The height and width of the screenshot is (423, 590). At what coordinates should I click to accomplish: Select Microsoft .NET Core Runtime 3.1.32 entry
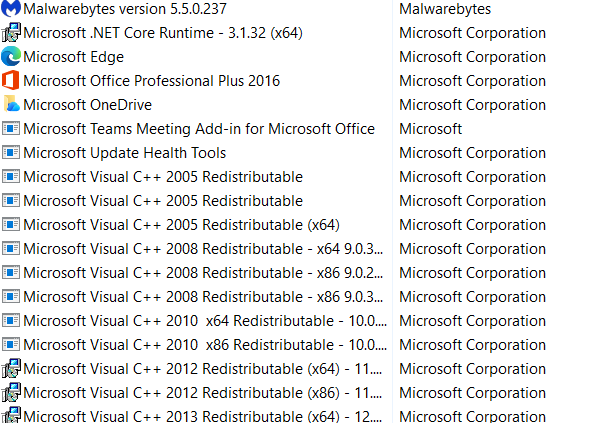(x=163, y=33)
